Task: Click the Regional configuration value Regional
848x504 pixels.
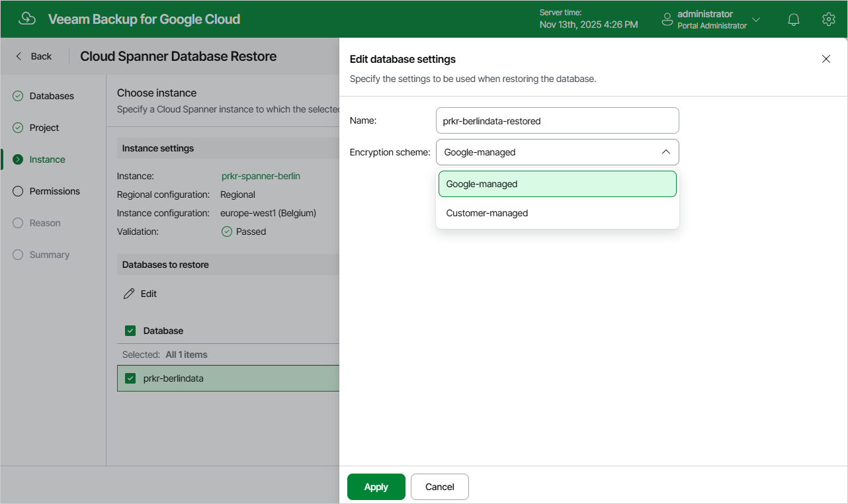Action: coord(237,194)
